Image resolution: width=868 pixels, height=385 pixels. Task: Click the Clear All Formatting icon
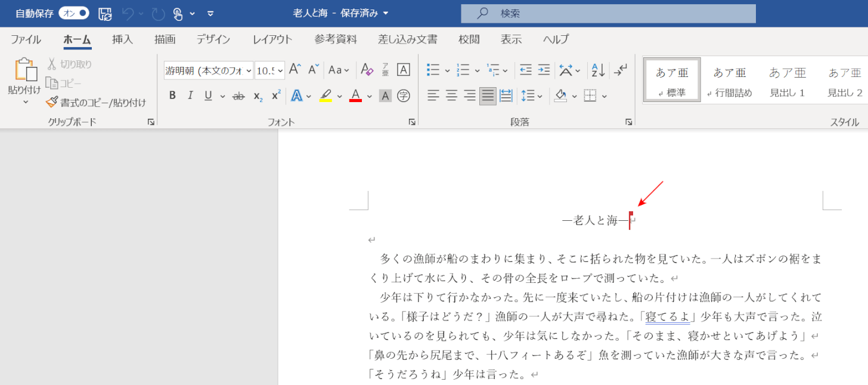367,70
